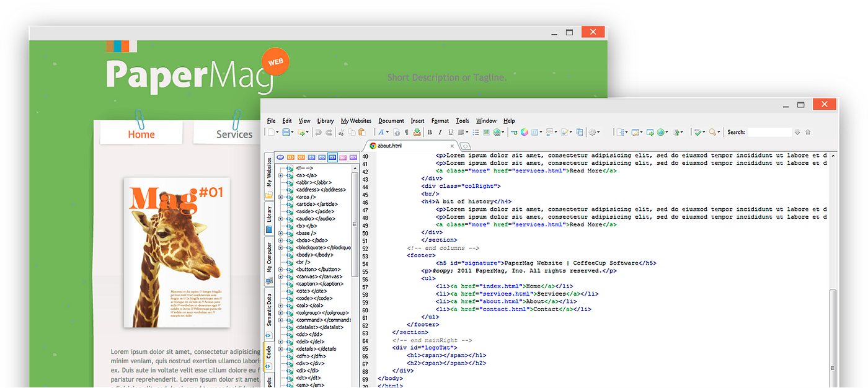Expand the <button></button> tree node
This screenshot has height=388, width=868.
pos(281,270)
